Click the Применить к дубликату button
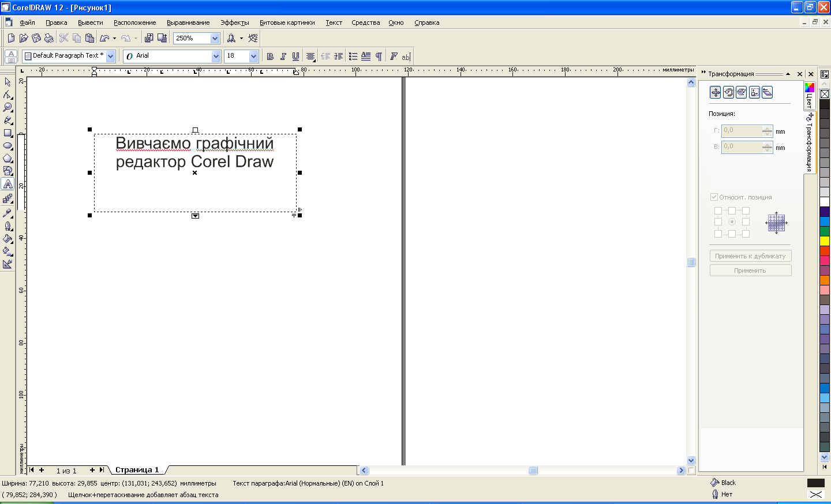831x504 pixels. click(750, 256)
